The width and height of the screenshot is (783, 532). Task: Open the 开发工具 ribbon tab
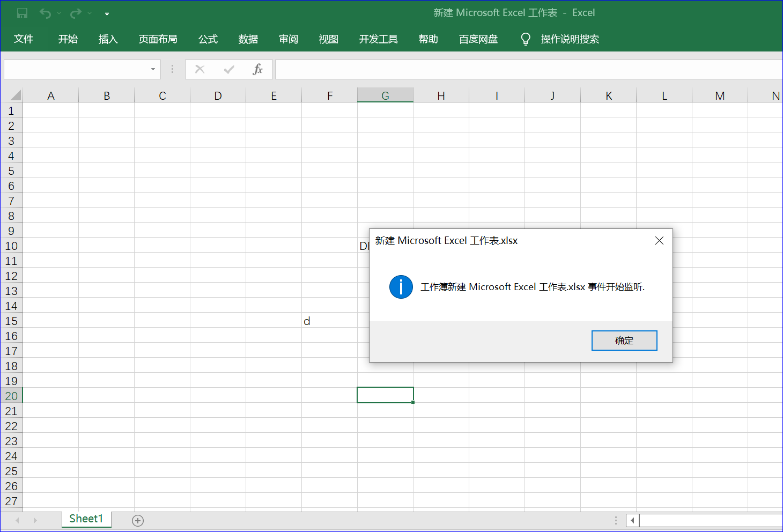point(379,39)
